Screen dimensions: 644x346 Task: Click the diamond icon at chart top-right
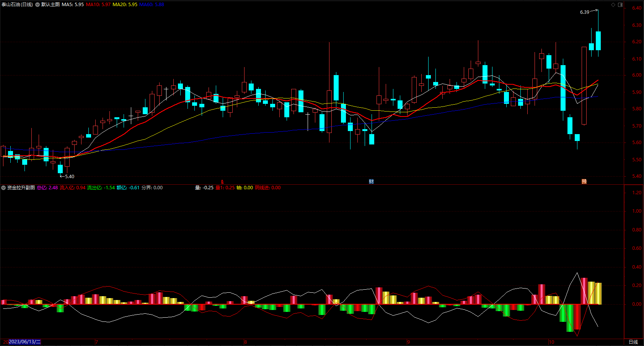click(613, 5)
